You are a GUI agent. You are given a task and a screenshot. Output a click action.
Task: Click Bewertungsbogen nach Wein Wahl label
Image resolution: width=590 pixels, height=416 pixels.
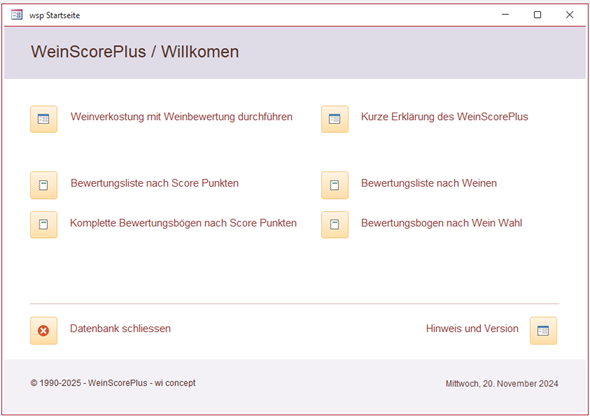click(441, 223)
